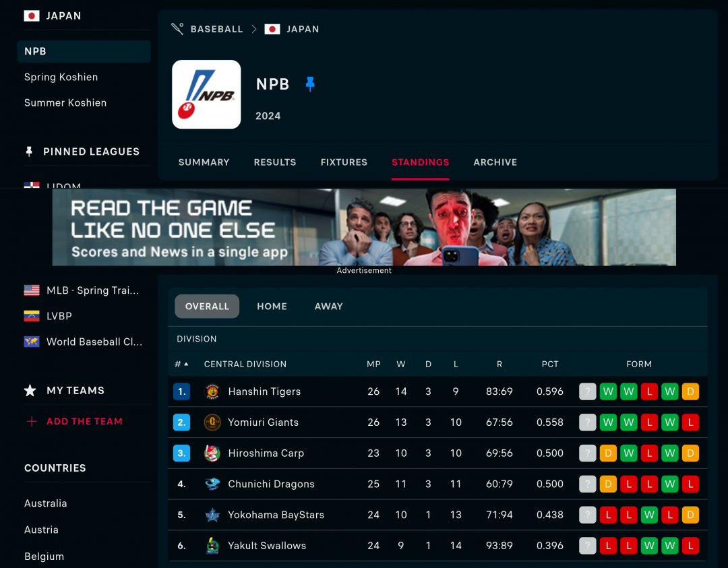Click Hiroshima Carp team name
This screenshot has height=568, width=728.
(266, 453)
